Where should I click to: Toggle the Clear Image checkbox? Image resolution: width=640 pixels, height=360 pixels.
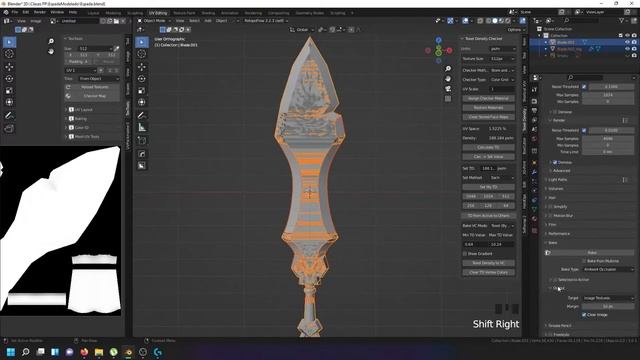coord(584,315)
